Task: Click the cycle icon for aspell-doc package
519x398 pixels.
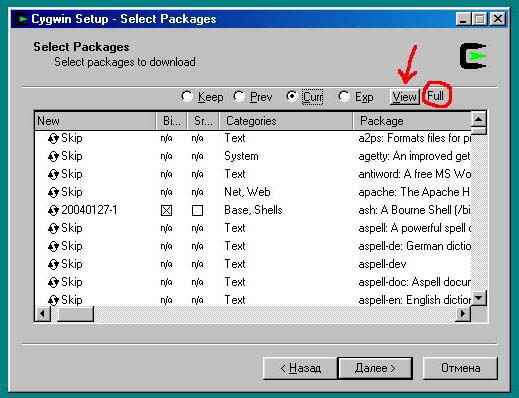Action: point(53,282)
